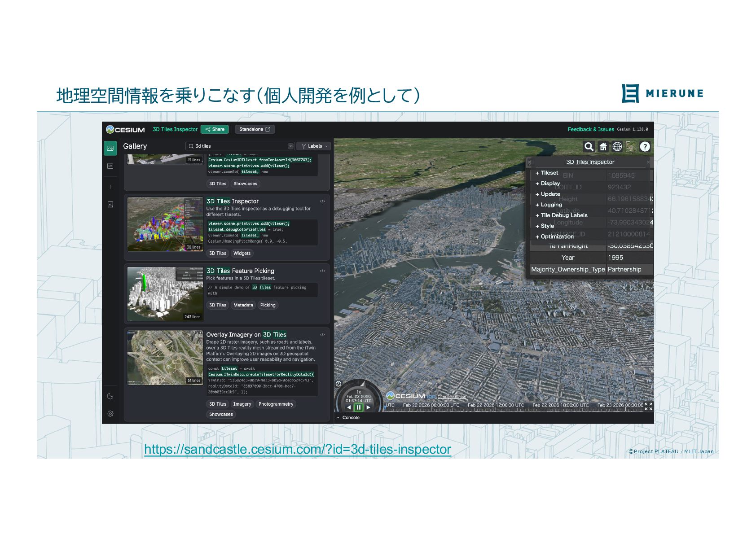Filter by the Picking label tag
The height and width of the screenshot is (534, 756).
[x=268, y=305]
